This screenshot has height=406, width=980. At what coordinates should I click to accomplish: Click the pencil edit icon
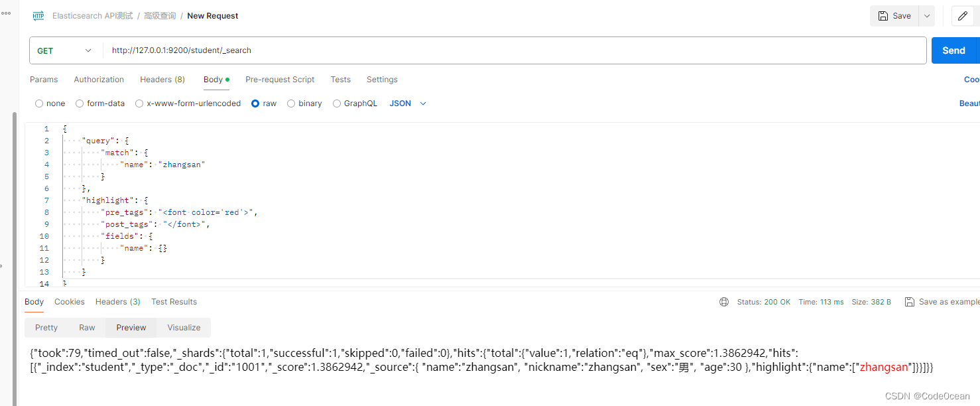[x=963, y=16]
